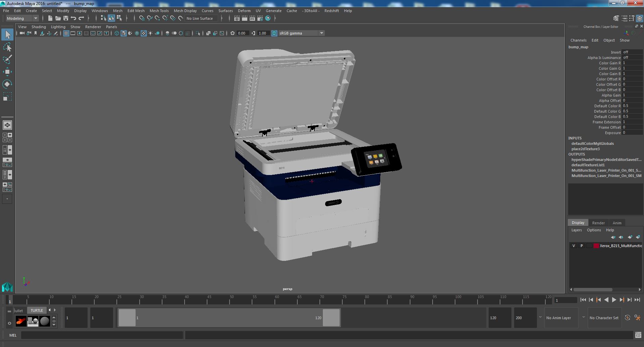
Task: Click the time range slider bar
Action: tap(229, 318)
